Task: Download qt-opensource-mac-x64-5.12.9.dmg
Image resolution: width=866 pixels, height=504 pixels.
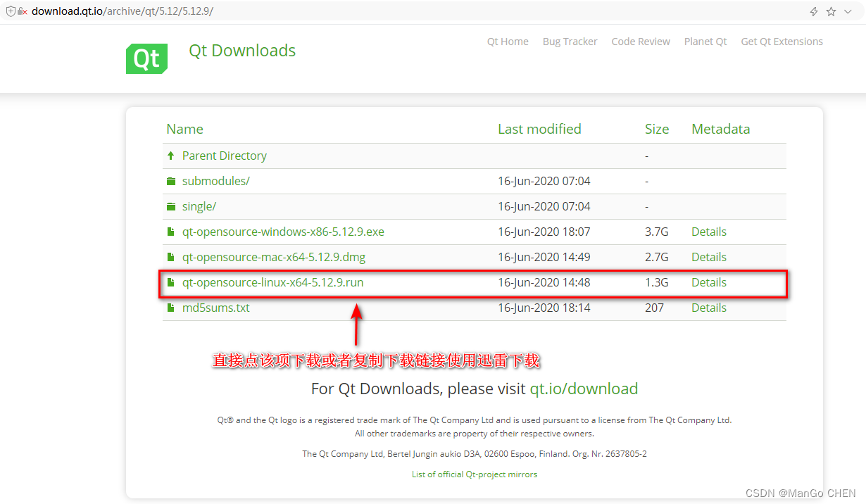Action: tap(274, 257)
